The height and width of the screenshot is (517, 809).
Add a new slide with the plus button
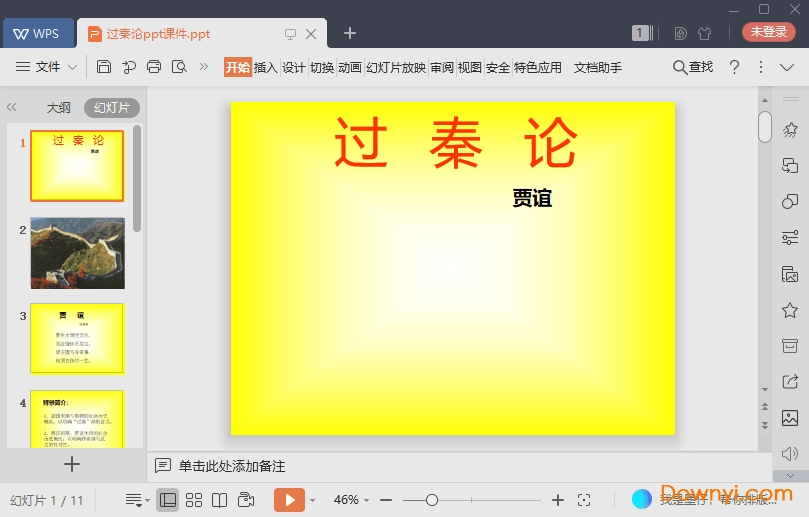pos(72,464)
